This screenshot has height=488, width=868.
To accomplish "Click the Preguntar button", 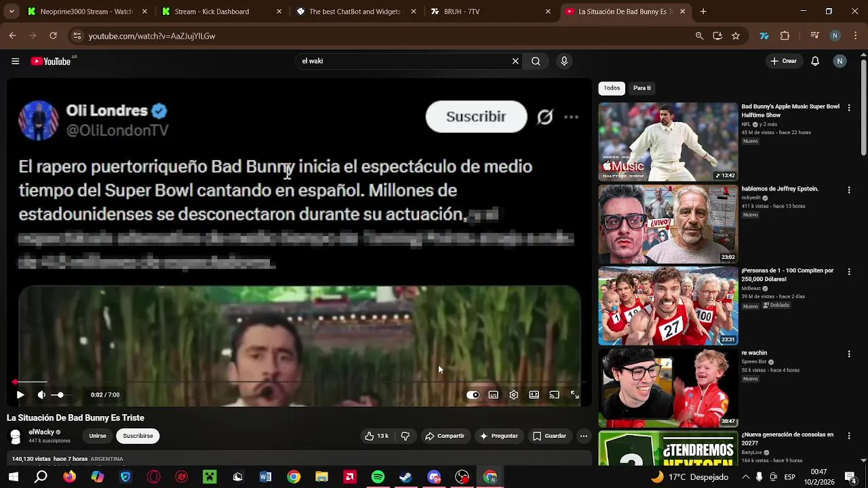I will [x=498, y=436].
